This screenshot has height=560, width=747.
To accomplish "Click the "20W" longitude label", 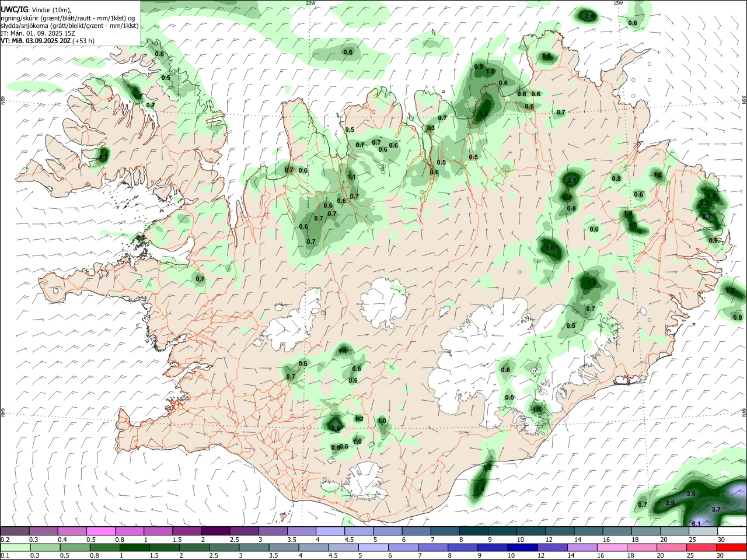I will coord(310,3).
